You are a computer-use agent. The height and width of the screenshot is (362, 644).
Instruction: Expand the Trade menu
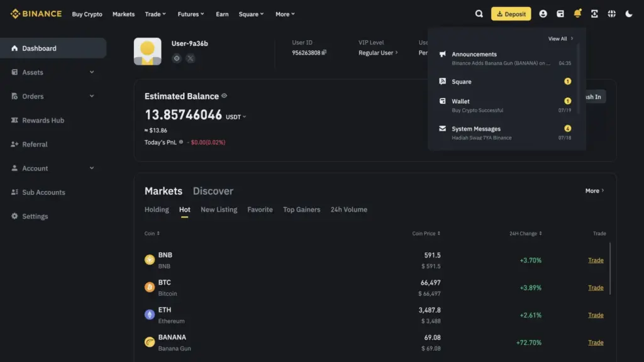click(155, 14)
